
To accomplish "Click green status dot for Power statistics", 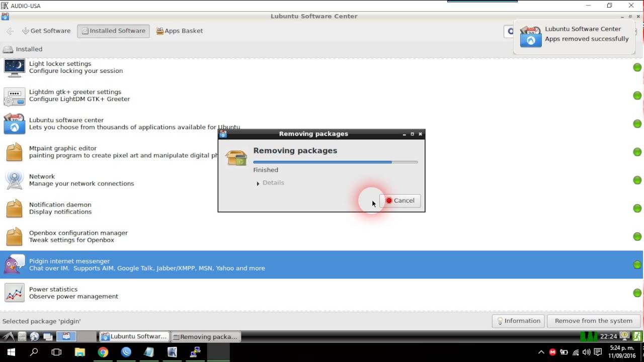I will pos(637,293).
